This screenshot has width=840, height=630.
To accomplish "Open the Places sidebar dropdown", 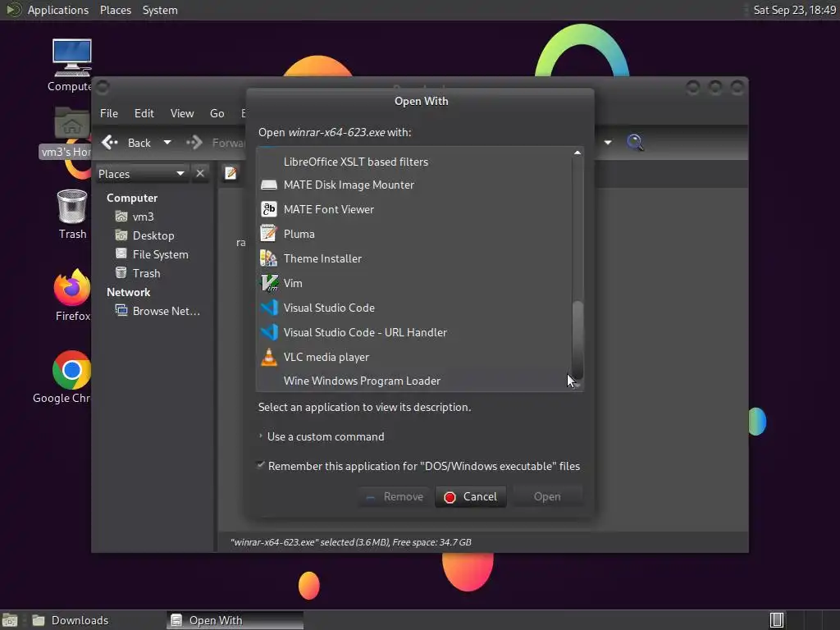I will click(x=141, y=174).
